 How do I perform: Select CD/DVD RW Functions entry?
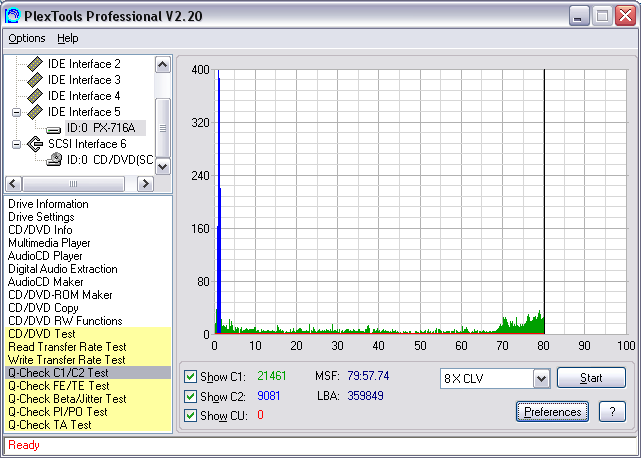pyautogui.click(x=65, y=321)
